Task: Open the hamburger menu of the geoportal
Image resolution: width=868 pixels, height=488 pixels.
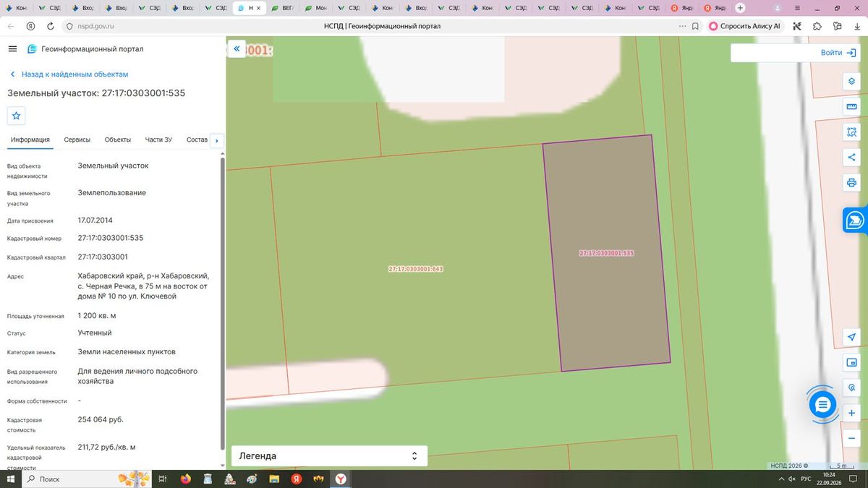Action: click(x=12, y=48)
